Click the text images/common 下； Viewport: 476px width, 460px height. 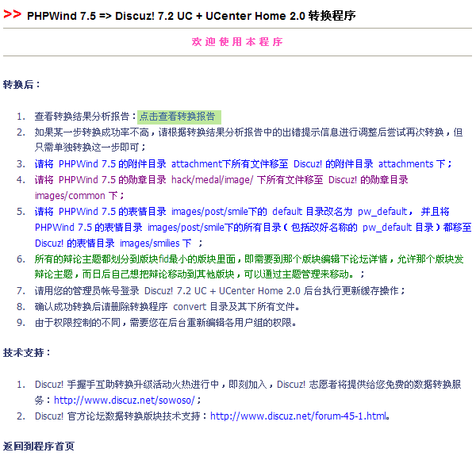pos(79,196)
